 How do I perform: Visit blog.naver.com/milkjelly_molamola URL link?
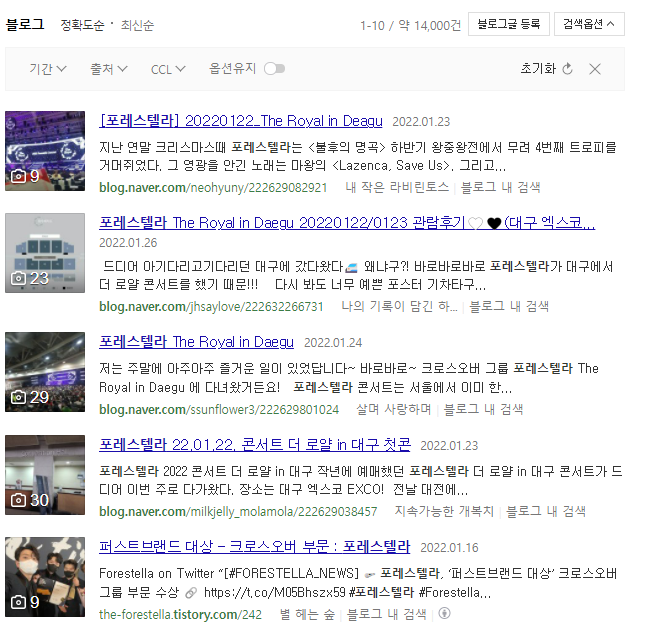[238, 512]
